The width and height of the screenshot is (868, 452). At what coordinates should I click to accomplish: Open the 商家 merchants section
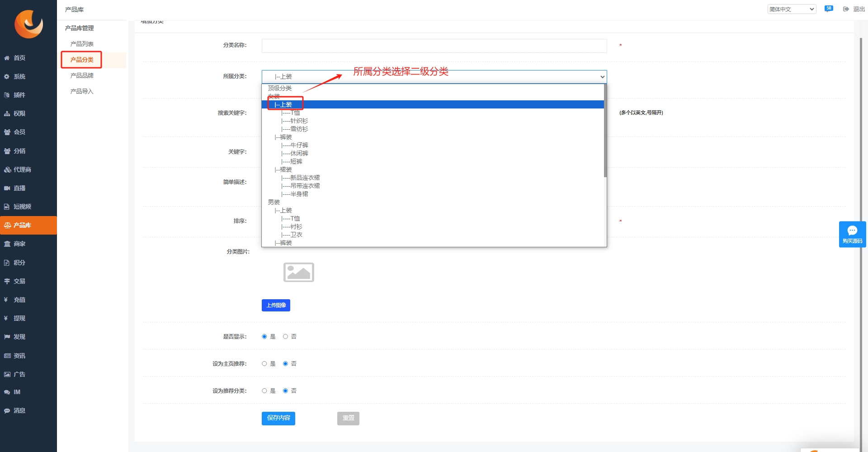(x=28, y=244)
